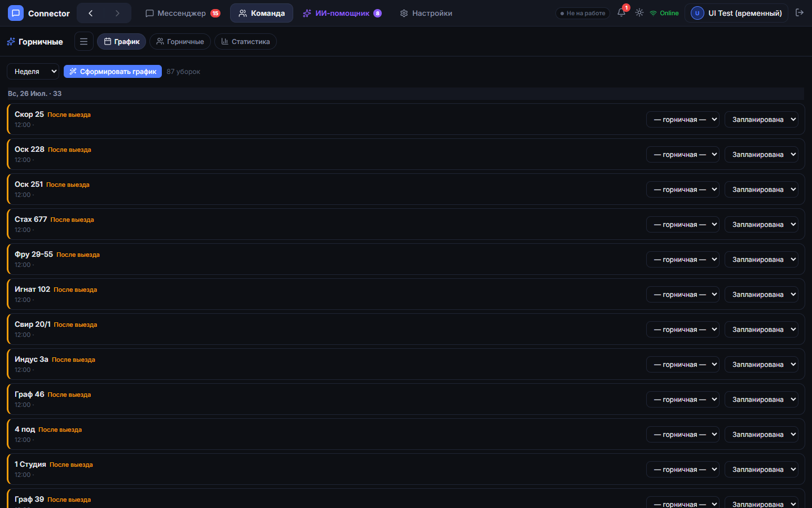Open status dropdown for Оск 228
The image size is (812, 508).
[x=761, y=154]
